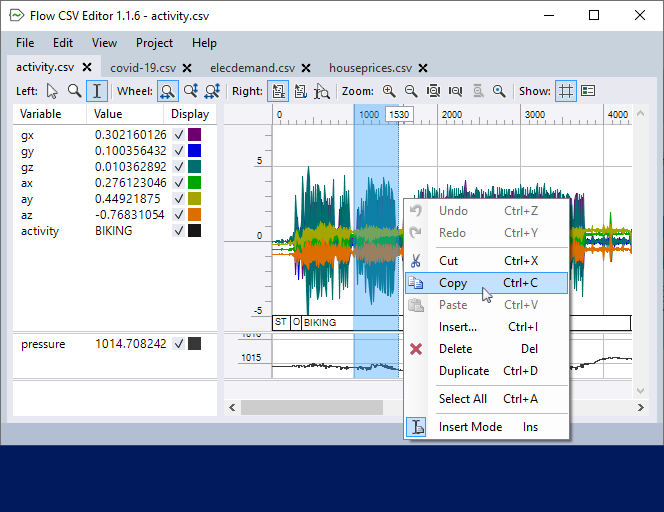Viewport: 664px width, 512px height.
Task: Choose vertical wheel zoom mode
Action: tap(190, 91)
